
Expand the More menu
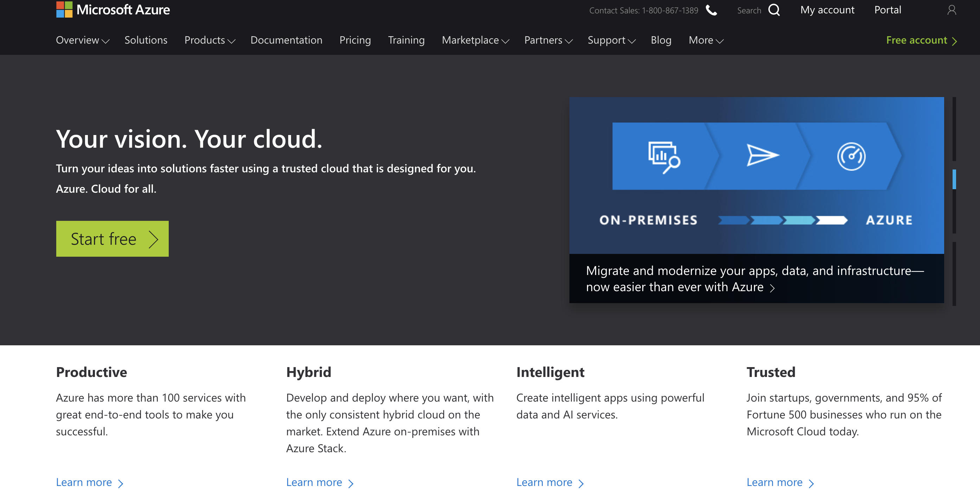[705, 40]
